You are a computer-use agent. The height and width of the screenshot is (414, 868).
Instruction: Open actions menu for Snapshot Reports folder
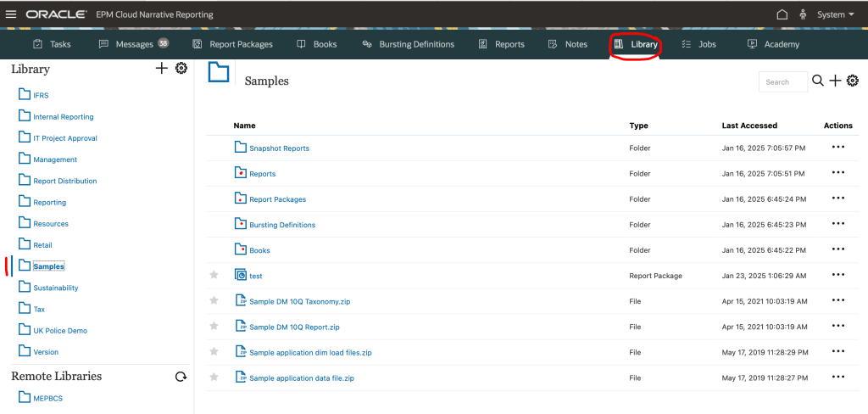pyautogui.click(x=837, y=148)
